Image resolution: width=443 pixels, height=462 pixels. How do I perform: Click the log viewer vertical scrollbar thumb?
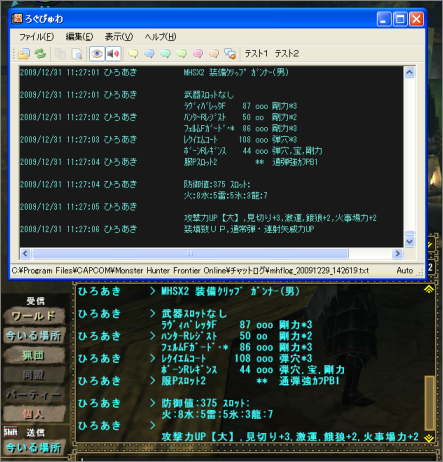[409, 233]
